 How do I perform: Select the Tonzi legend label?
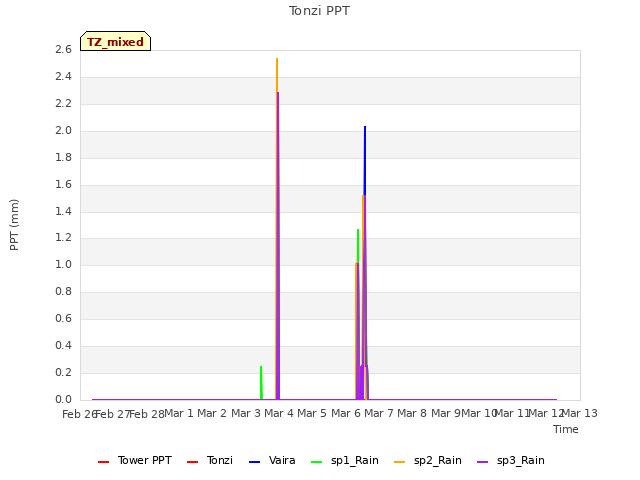[220, 460]
